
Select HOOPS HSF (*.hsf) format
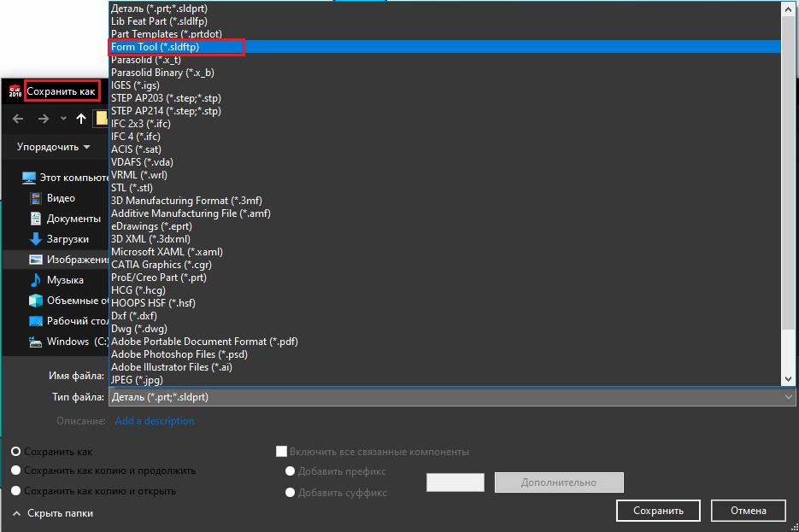pyautogui.click(x=445, y=303)
